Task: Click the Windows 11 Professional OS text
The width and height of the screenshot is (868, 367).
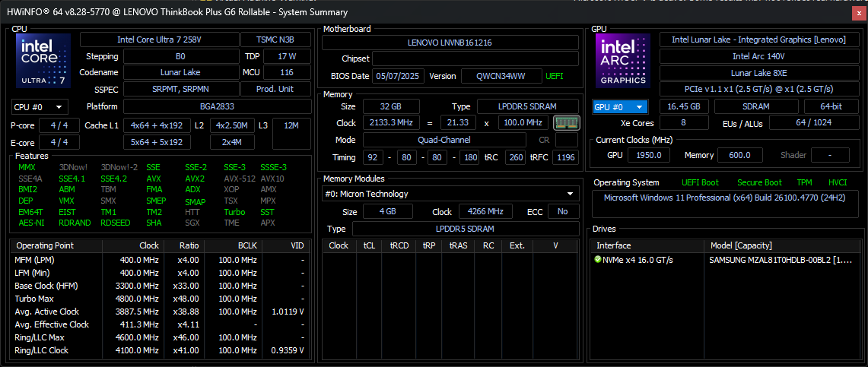Action: (x=724, y=198)
